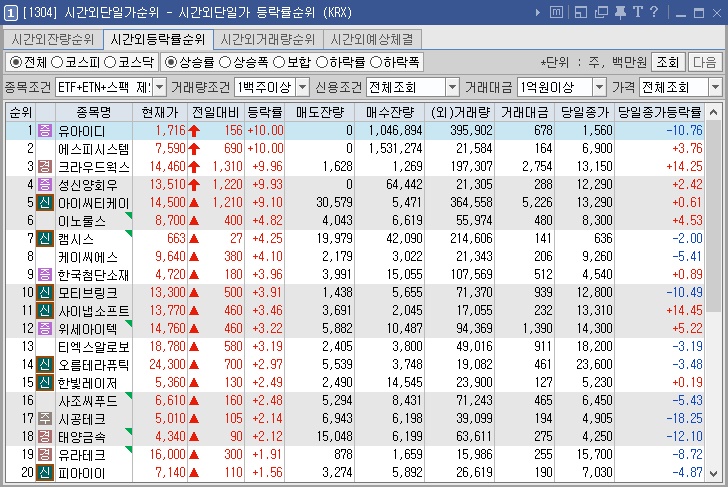Screen dimensions: 728x487
Task: Click the 신 badge beside 사이냅소프트
Action: point(45,311)
